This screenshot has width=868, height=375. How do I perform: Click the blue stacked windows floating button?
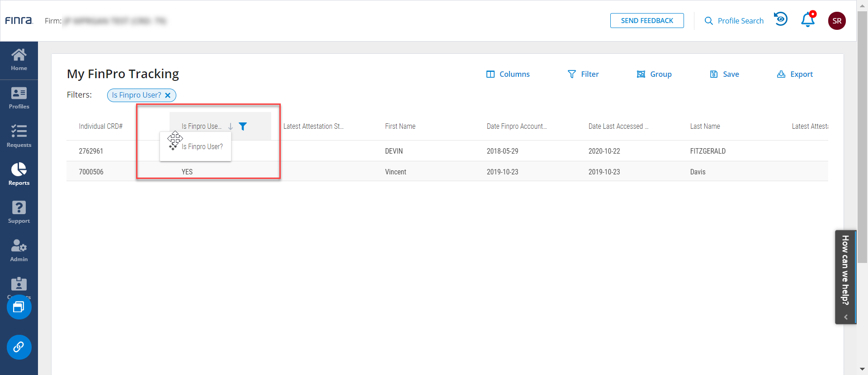(19, 307)
